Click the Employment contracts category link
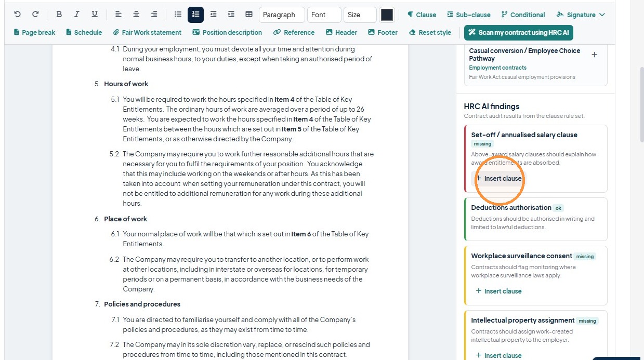Image resolution: width=644 pixels, height=360 pixels. [x=497, y=68]
